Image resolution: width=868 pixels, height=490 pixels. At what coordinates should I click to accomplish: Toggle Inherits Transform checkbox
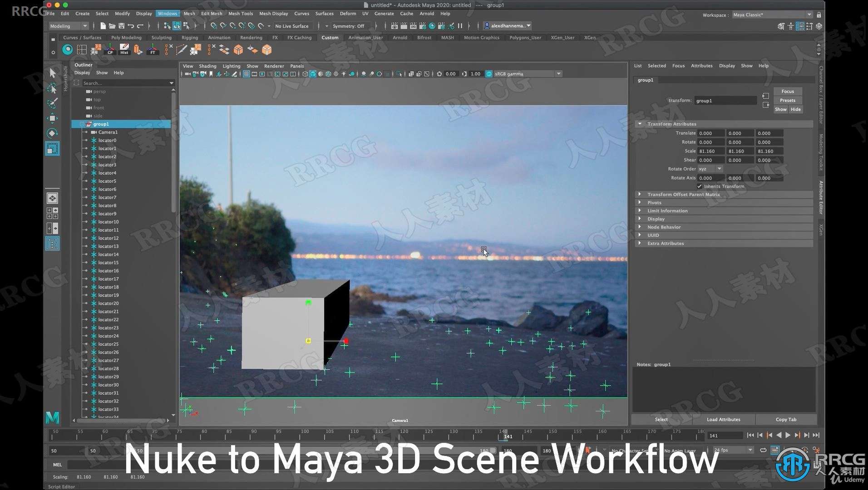coord(700,186)
